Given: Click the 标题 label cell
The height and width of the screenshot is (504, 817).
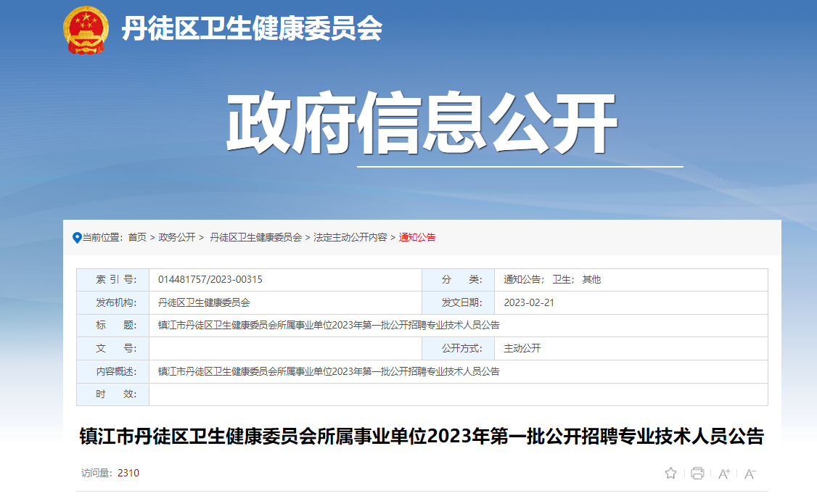Looking at the screenshot, I should click(x=113, y=326).
